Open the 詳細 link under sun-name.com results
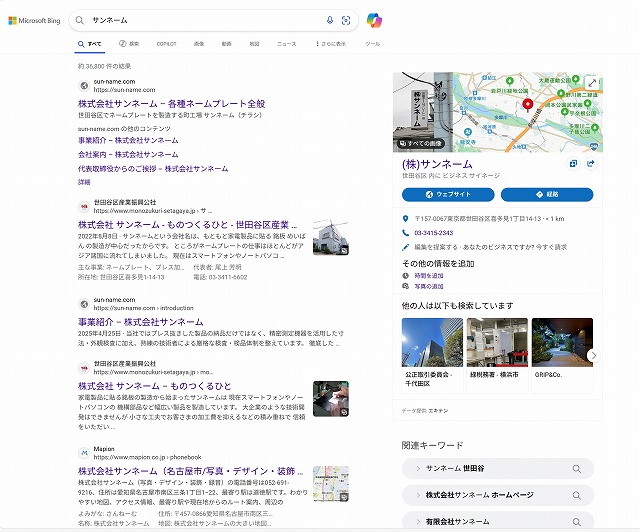Image resolution: width=640 pixels, height=532 pixels. coord(84,182)
